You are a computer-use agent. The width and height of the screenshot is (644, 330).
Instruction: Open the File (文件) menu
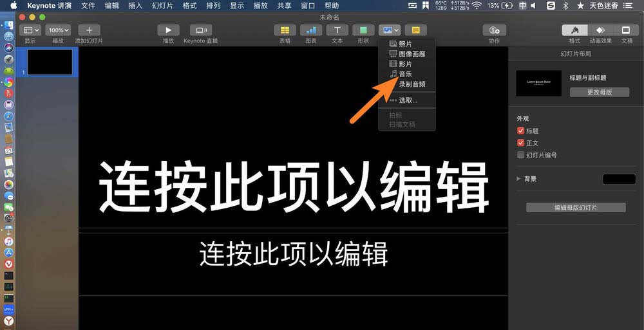click(x=88, y=6)
